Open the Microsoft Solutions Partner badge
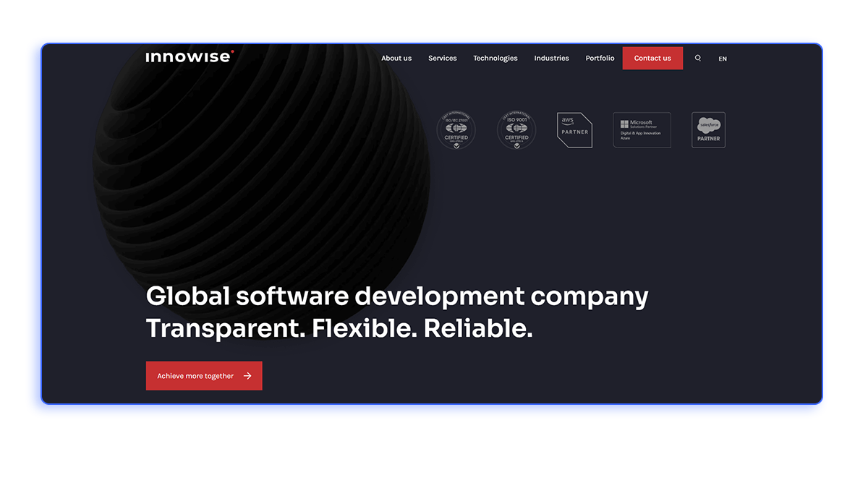The width and height of the screenshot is (868, 488). 642,130
